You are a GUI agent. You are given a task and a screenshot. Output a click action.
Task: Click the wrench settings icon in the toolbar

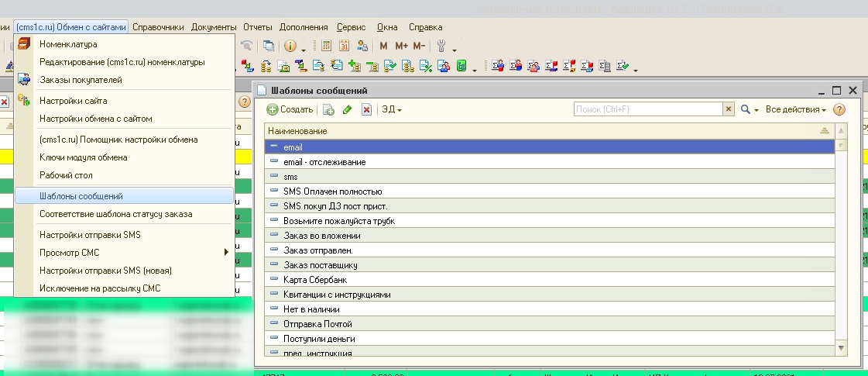coord(441,46)
